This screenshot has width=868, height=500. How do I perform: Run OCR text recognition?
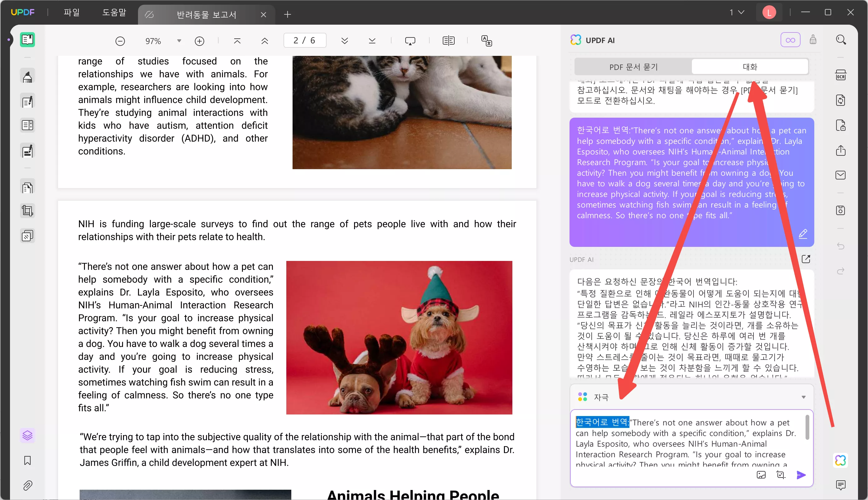[841, 75]
